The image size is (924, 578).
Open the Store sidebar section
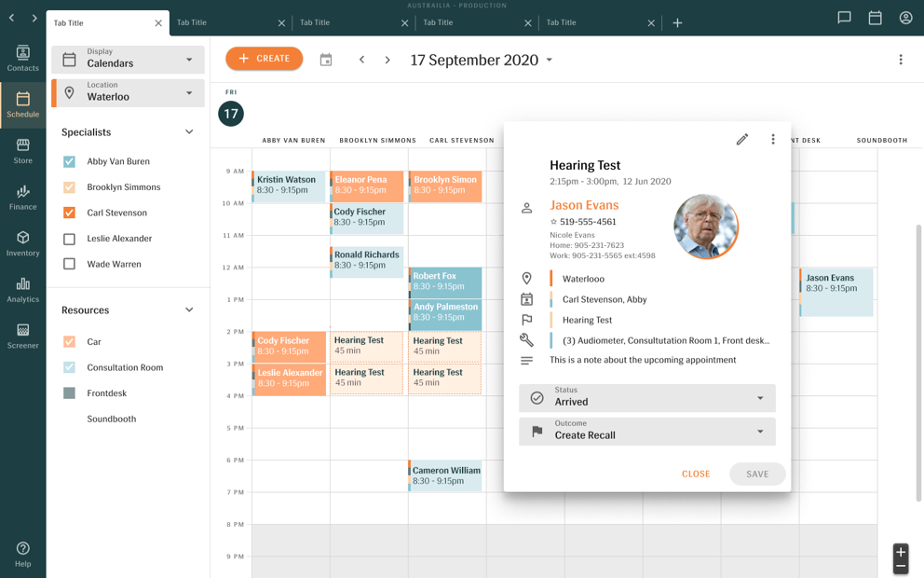[22, 151]
